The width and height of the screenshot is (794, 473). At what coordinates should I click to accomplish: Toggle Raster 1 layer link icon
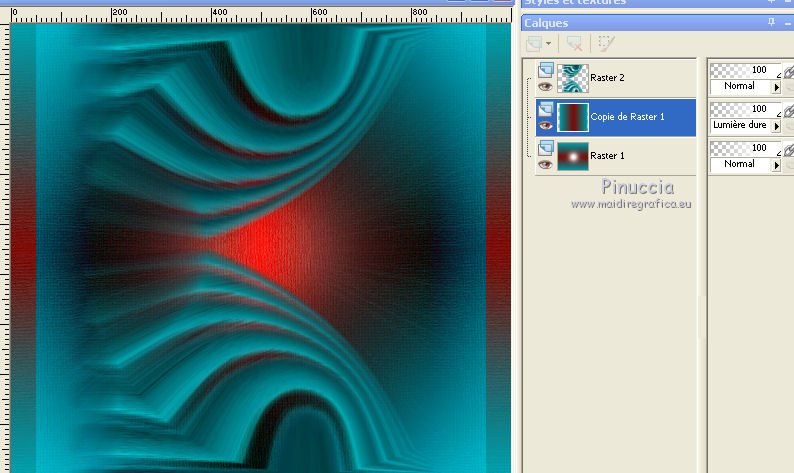pyautogui.click(x=788, y=149)
